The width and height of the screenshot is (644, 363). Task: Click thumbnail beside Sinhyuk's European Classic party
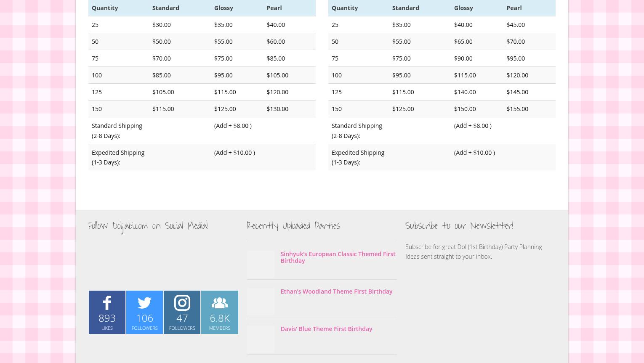pyautogui.click(x=261, y=264)
